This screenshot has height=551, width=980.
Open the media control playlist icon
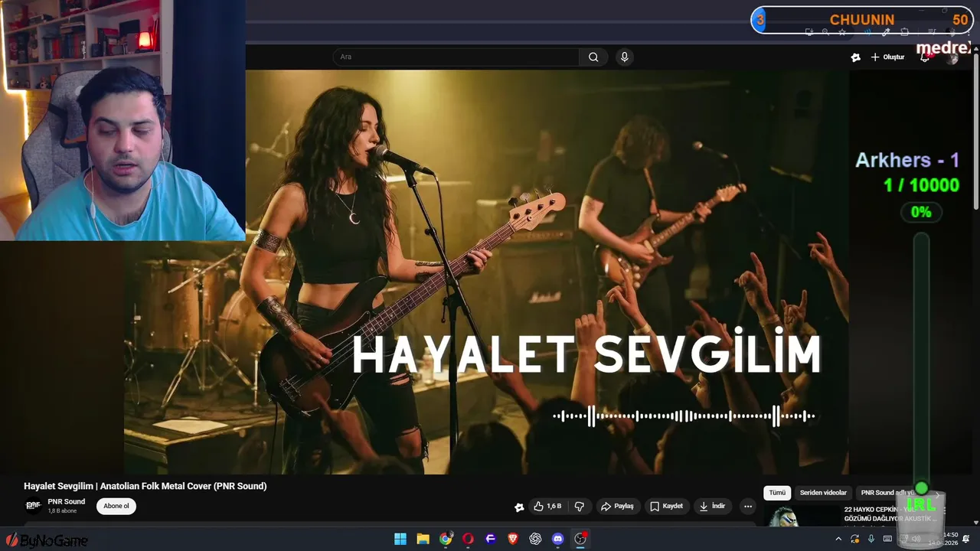pyautogui.click(x=932, y=32)
